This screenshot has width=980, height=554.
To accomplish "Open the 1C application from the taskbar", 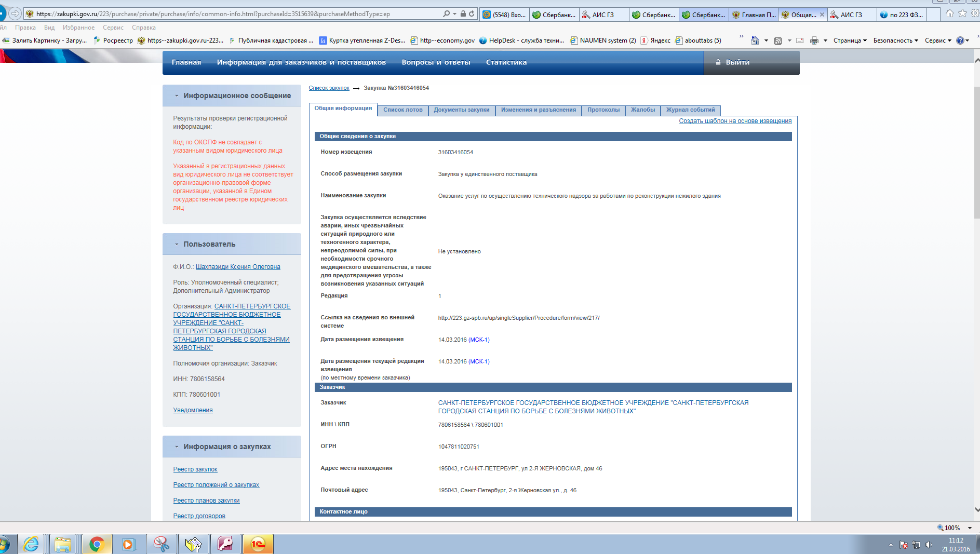I will pyautogui.click(x=258, y=544).
